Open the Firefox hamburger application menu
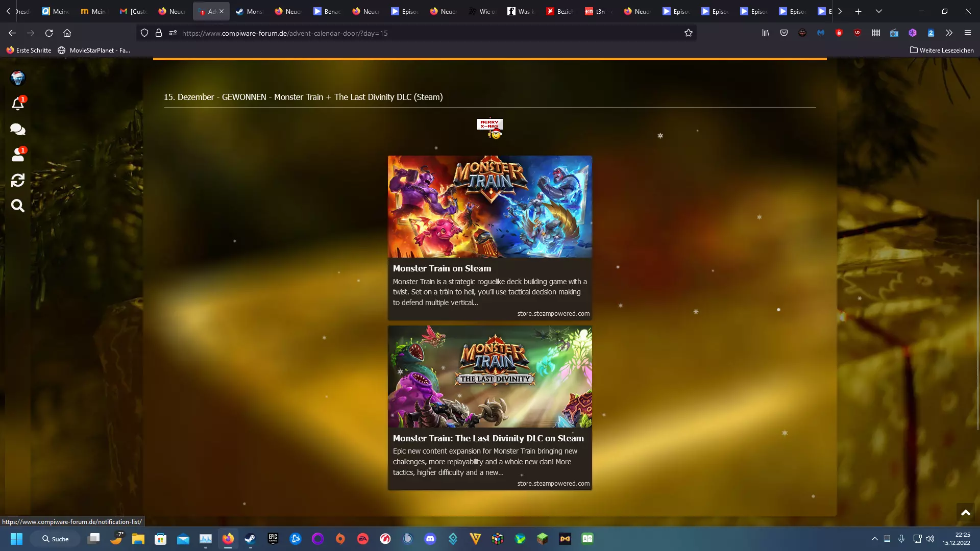The width and height of the screenshot is (980, 551). click(x=967, y=33)
